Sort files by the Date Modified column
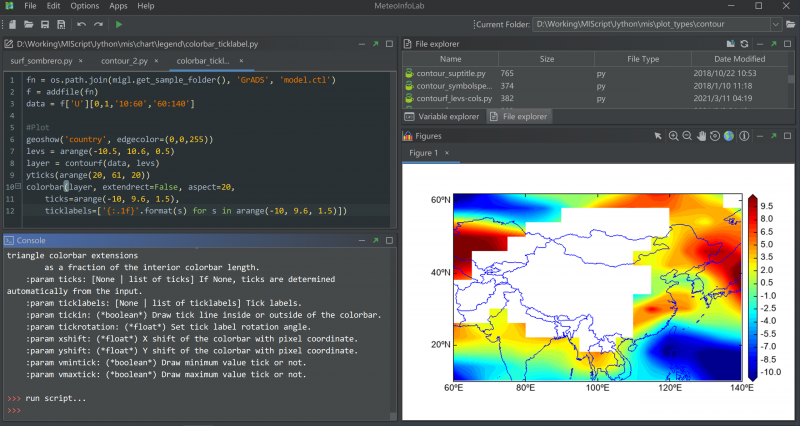Image resolution: width=800 pixels, height=426 pixels. pos(738,59)
